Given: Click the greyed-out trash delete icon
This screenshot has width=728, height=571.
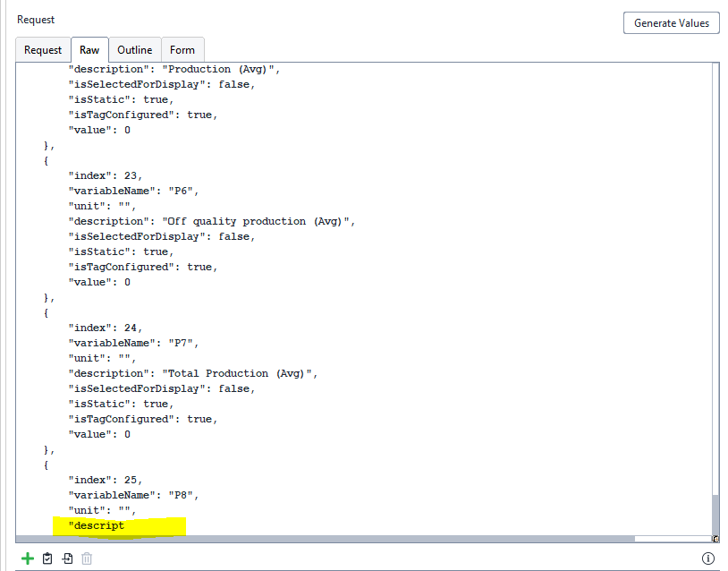Looking at the screenshot, I should click(x=87, y=558).
